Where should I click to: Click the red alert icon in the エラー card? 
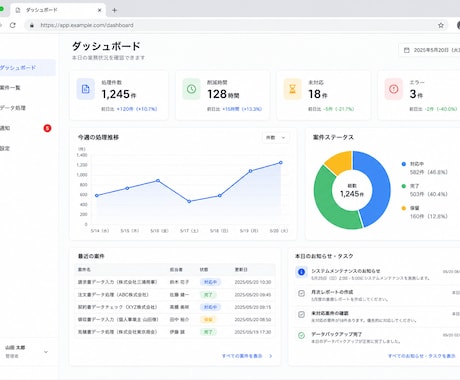coord(394,89)
